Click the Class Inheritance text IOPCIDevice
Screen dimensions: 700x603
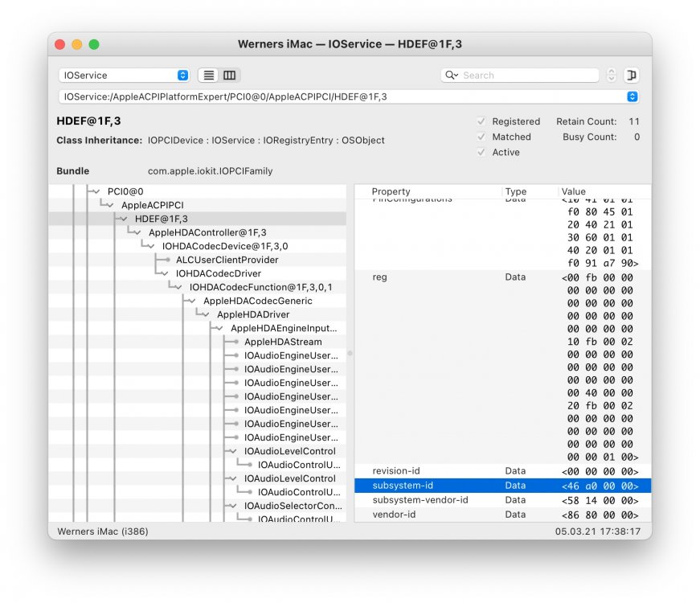click(x=175, y=140)
